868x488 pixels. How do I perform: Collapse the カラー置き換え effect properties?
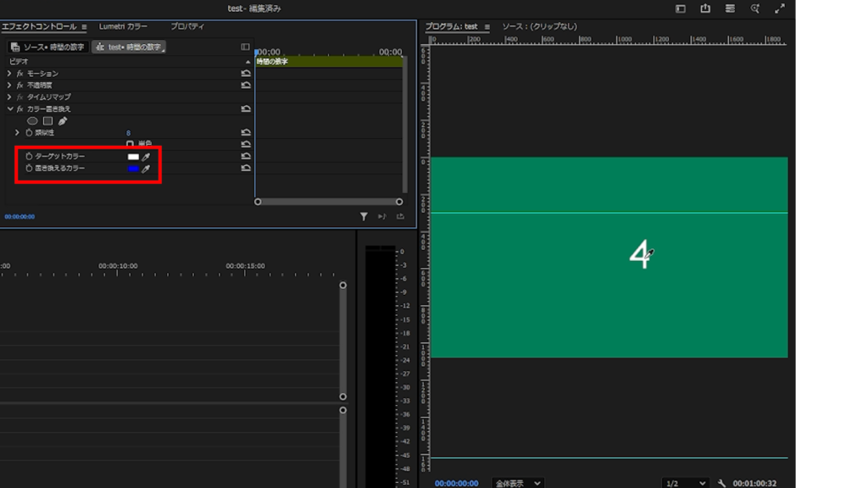10,109
